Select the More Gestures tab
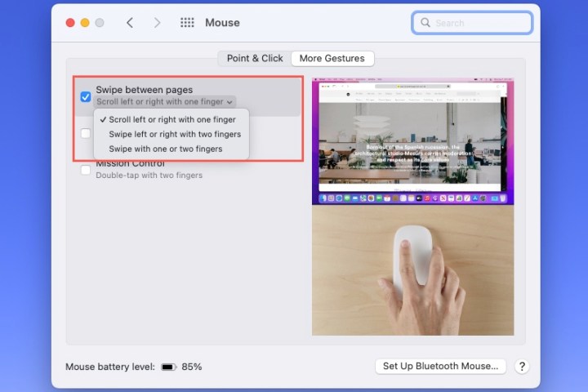 coord(332,59)
